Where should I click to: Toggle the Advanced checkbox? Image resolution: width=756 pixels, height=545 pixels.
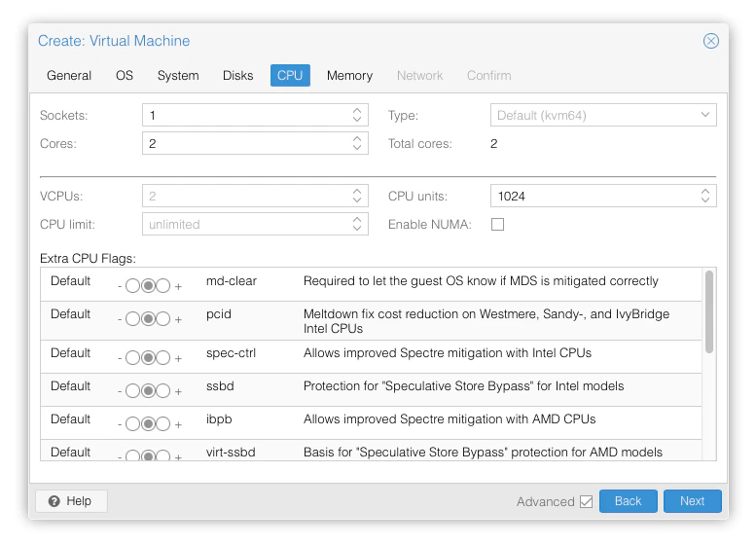[586, 501]
